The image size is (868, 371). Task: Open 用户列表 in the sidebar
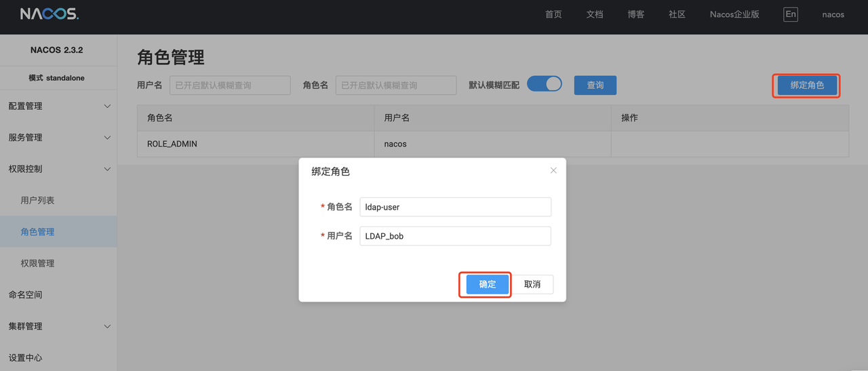tap(37, 200)
